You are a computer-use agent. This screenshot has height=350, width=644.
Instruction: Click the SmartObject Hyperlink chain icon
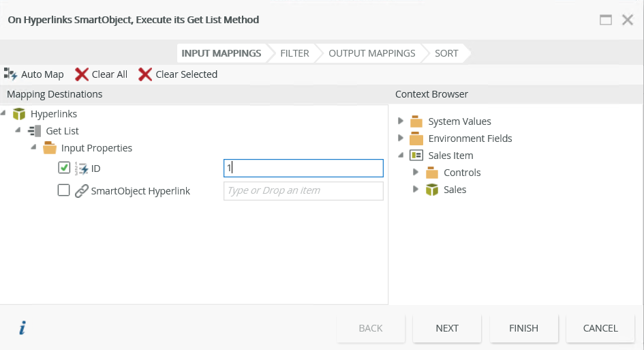(81, 191)
